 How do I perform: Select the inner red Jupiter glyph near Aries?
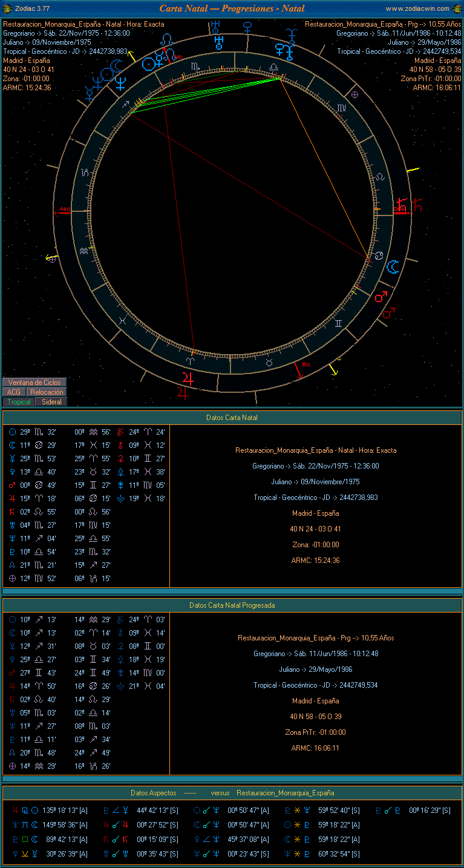coord(188,378)
